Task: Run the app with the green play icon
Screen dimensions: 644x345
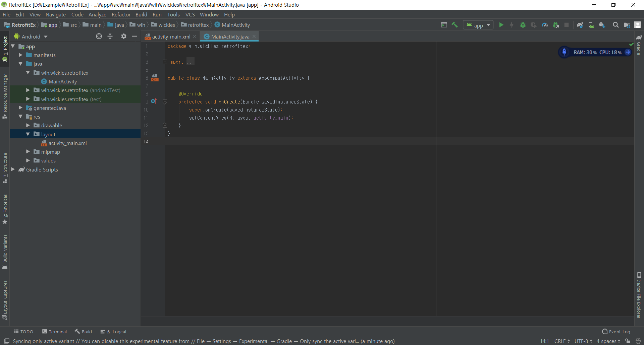Action: (x=501, y=25)
